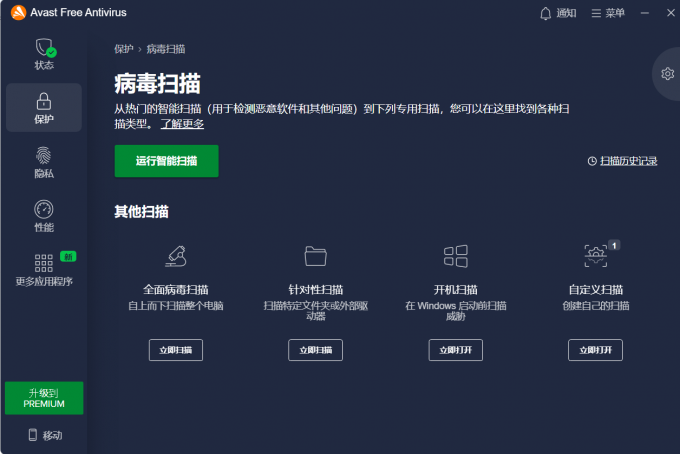
Task: Click the 针对性扫描 folder icon
Action: click(315, 256)
